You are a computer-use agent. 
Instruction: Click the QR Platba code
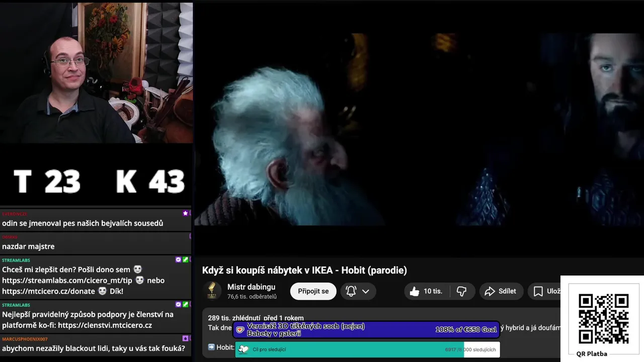pyautogui.click(x=603, y=319)
